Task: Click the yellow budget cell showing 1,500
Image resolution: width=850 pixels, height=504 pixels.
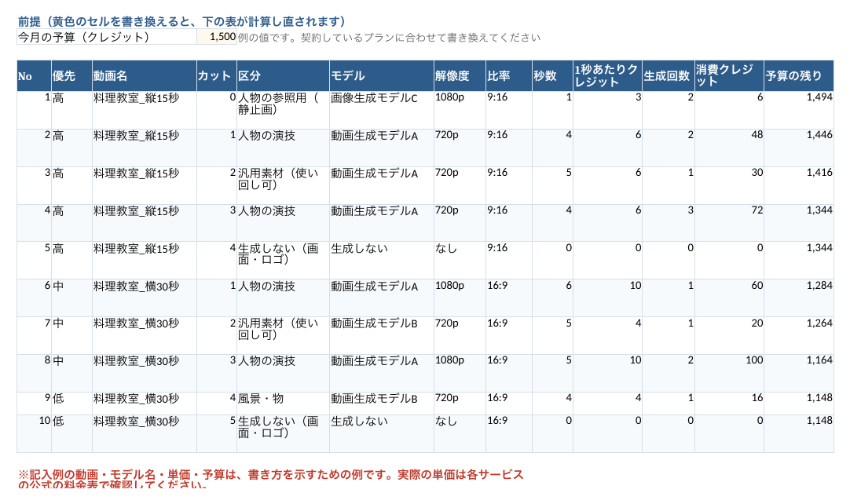Action: tap(217, 37)
